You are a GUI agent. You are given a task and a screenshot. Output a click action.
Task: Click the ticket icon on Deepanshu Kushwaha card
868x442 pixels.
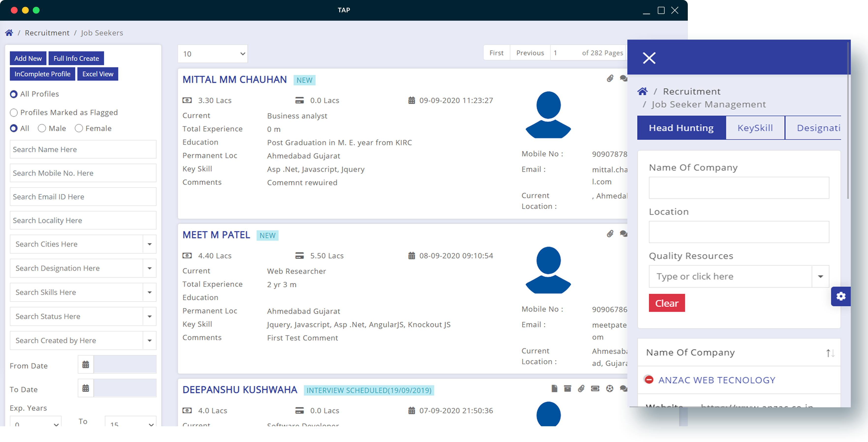595,388
